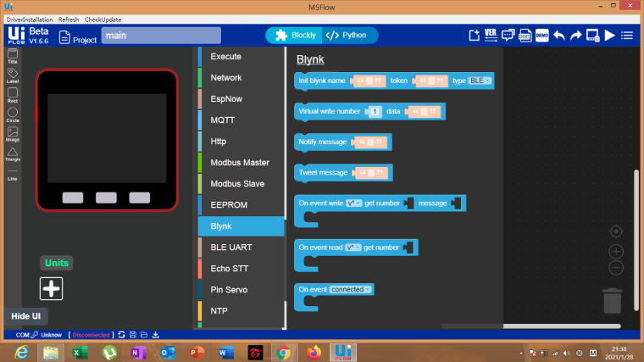Open the virtual pin dropdown in On event write
Image resolution: width=644 pixels, height=362 pixels.
click(x=353, y=203)
